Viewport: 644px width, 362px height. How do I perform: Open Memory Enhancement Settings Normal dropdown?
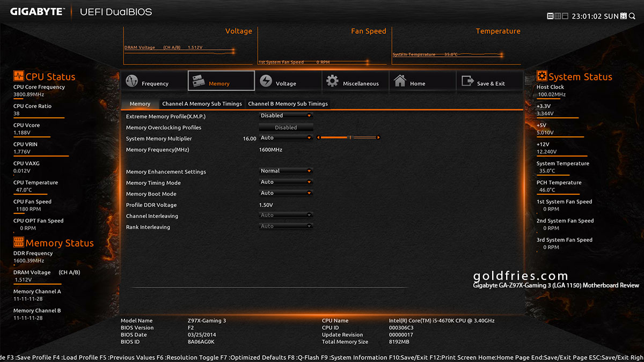[x=286, y=171]
